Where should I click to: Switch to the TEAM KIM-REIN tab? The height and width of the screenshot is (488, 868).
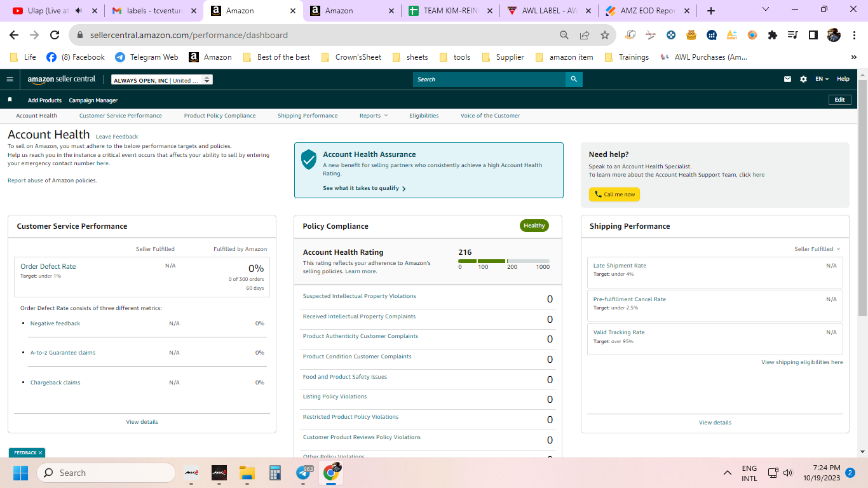click(451, 11)
